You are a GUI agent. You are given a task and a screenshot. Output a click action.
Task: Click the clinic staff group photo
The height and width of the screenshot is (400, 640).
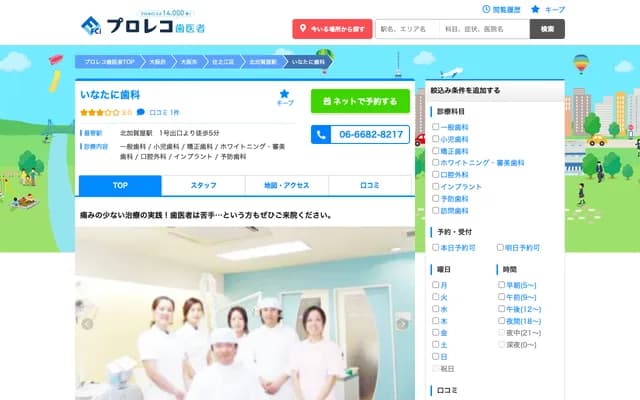click(x=245, y=313)
